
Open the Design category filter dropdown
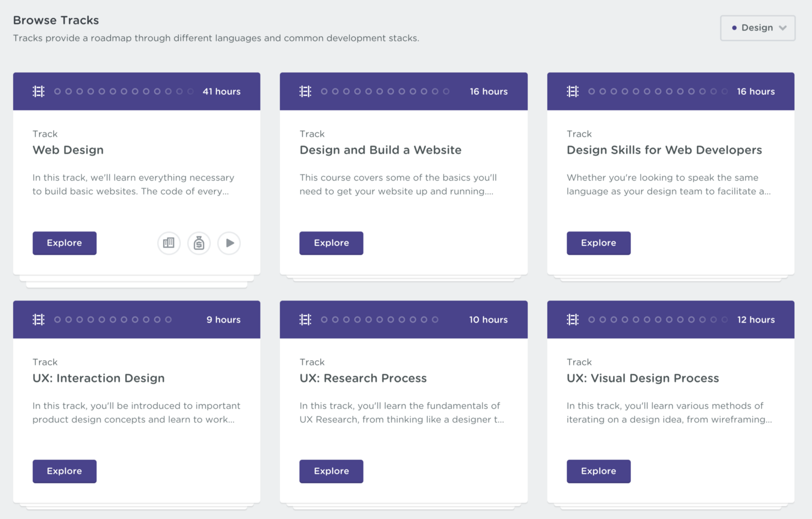tap(757, 28)
